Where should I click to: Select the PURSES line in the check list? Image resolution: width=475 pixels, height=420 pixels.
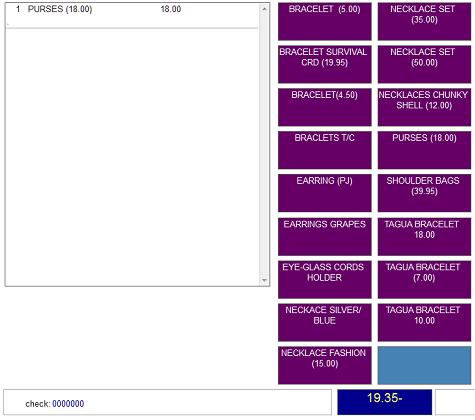pos(132,9)
